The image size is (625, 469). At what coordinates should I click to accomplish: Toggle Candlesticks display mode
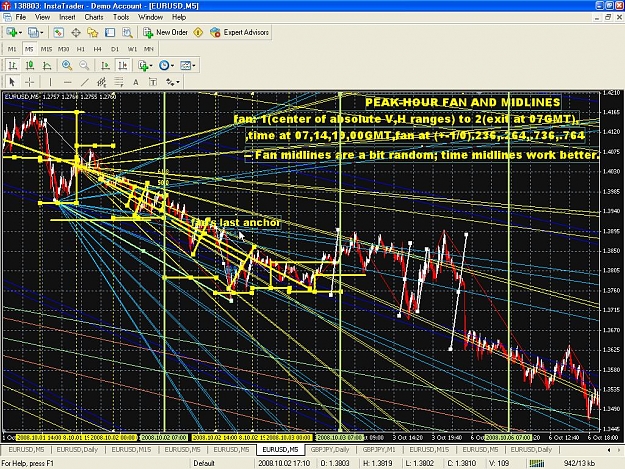[30, 65]
